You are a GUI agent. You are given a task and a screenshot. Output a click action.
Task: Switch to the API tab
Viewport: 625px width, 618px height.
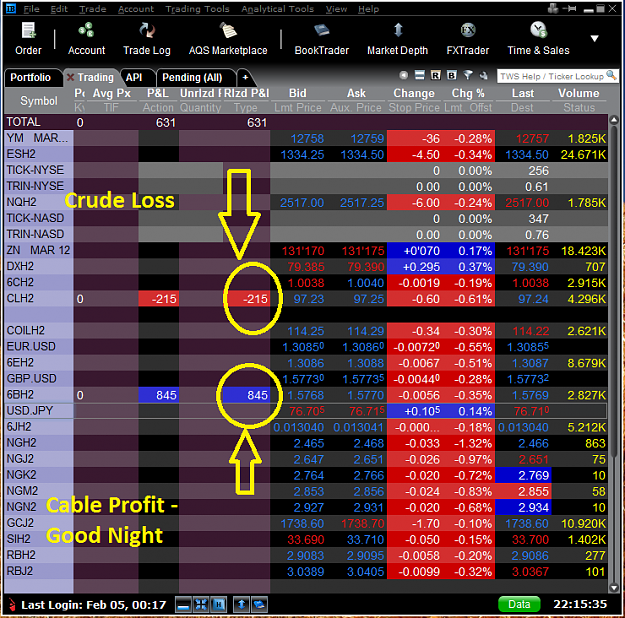click(134, 77)
